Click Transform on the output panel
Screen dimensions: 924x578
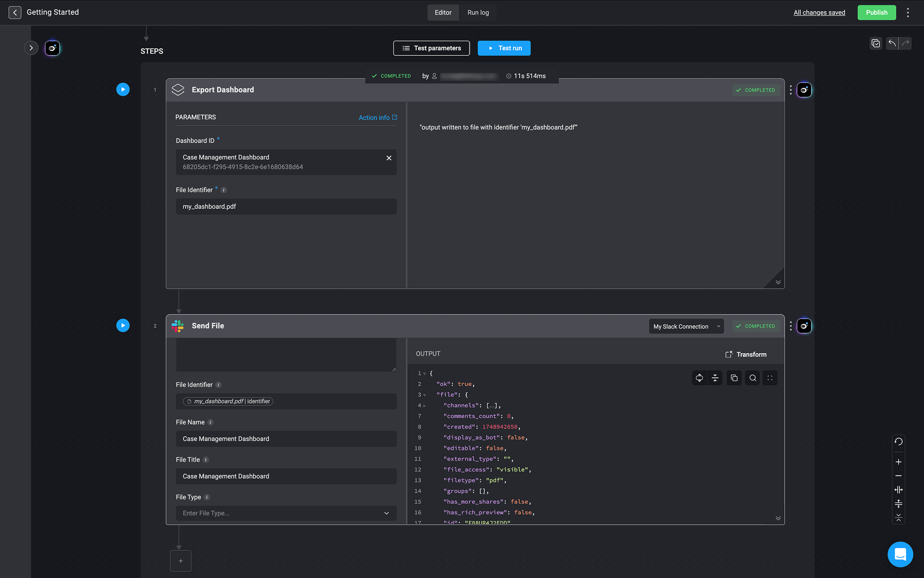[745, 354]
